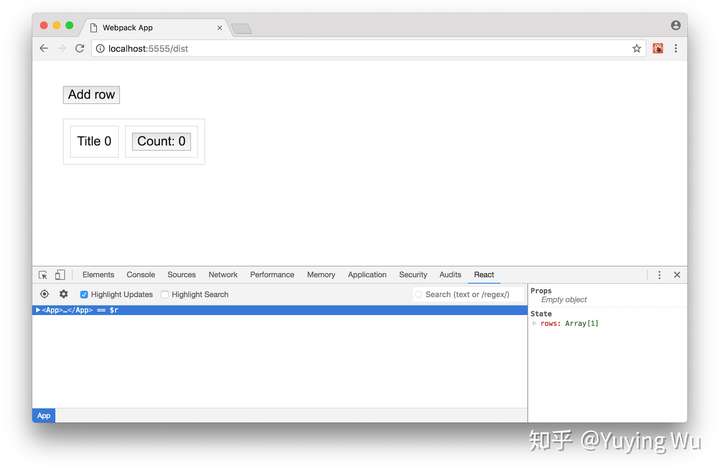Switch to the Elements tab
Viewport: 720px width, 474px height.
coord(98,275)
